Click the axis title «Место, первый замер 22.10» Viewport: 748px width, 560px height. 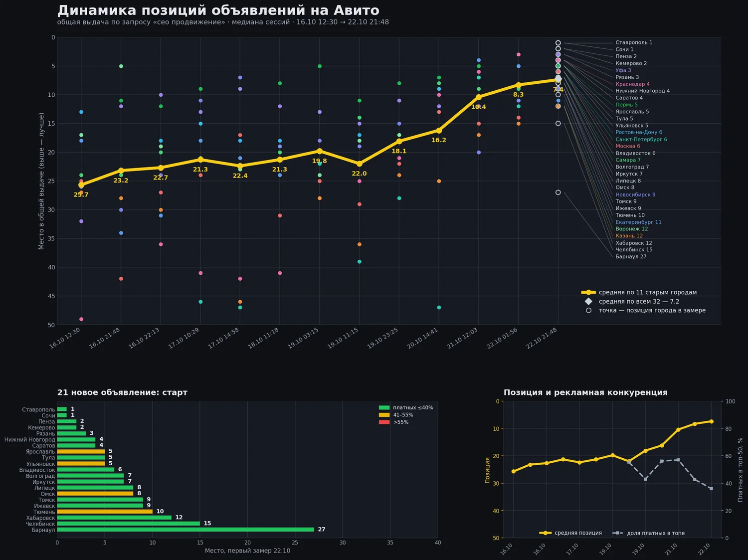click(x=247, y=551)
